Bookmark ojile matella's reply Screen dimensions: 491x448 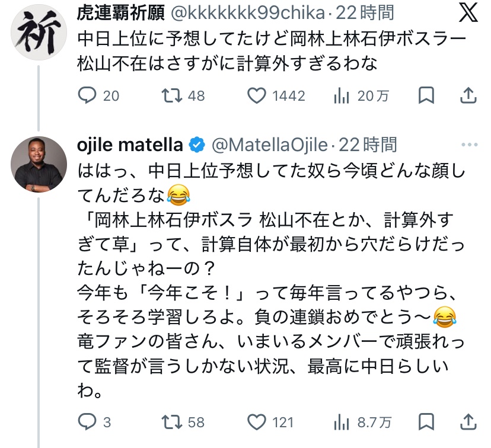pos(426,422)
